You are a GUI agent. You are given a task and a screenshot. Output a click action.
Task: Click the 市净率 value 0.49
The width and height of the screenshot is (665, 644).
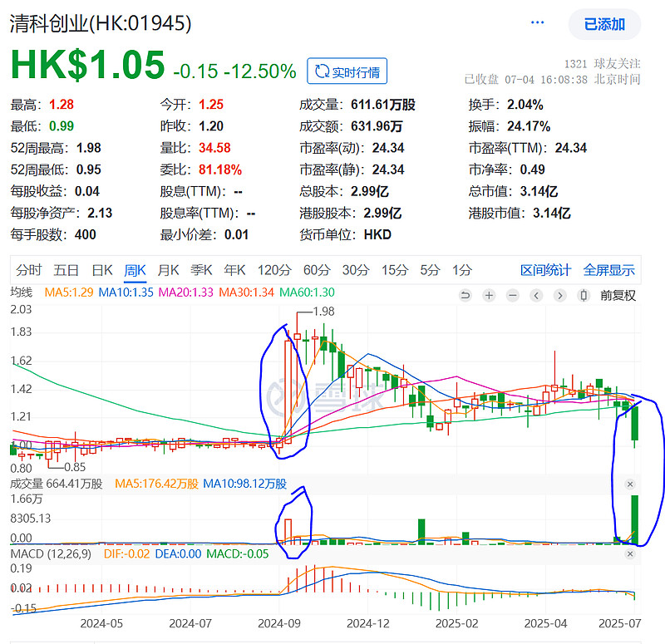532,170
